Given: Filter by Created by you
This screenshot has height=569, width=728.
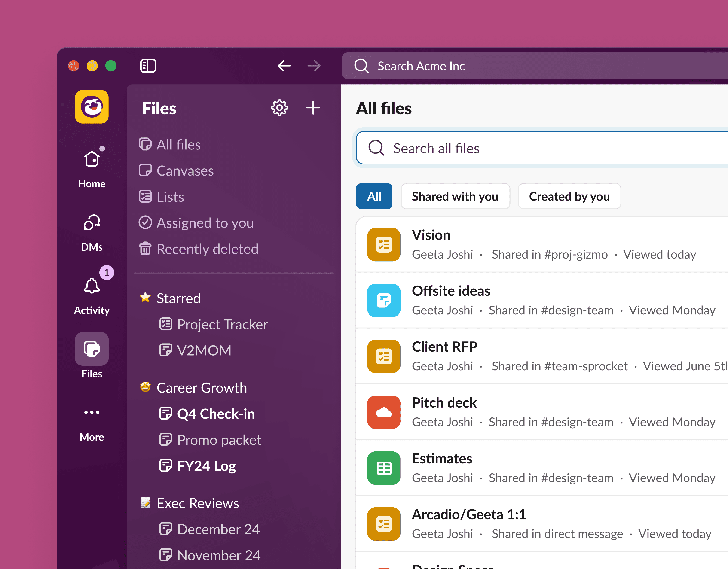Looking at the screenshot, I should (x=569, y=197).
